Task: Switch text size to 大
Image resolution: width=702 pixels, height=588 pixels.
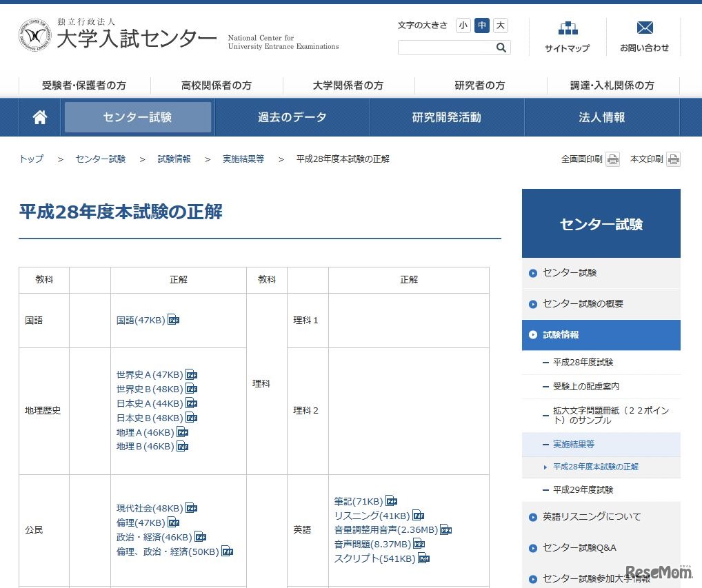Action: pos(500,25)
